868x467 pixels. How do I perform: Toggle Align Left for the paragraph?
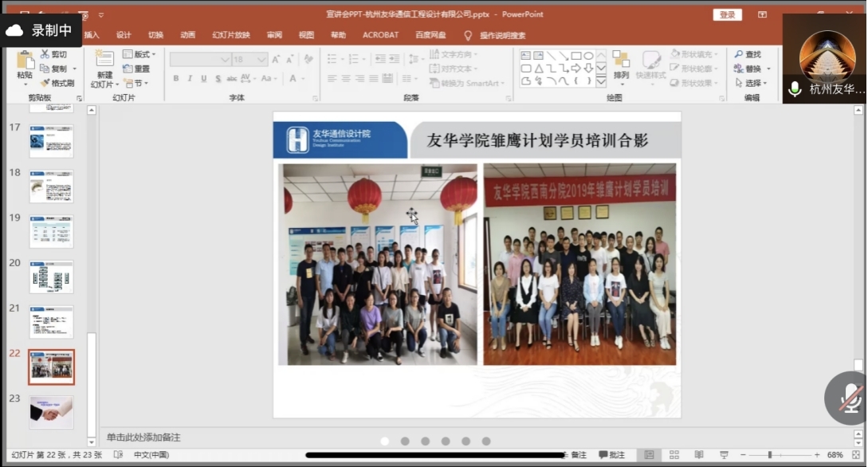332,79
